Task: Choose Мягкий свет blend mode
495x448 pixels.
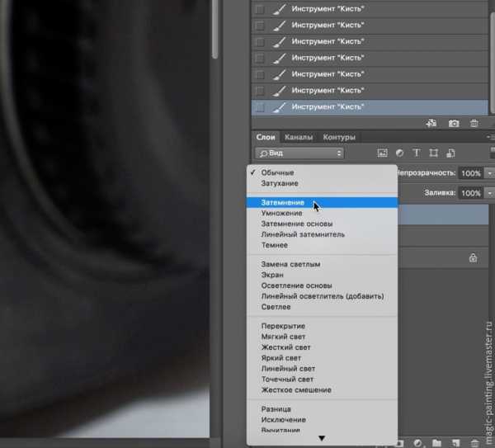Action: 322,337
